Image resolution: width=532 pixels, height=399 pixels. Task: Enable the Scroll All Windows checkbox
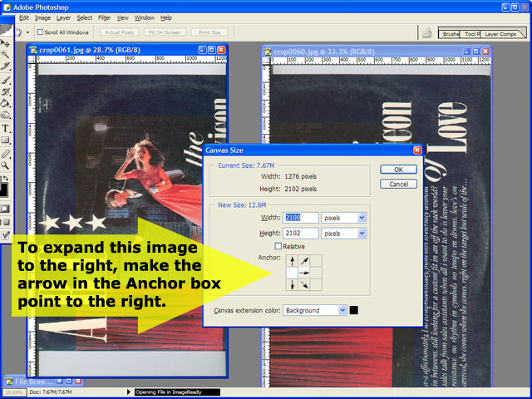[41, 32]
